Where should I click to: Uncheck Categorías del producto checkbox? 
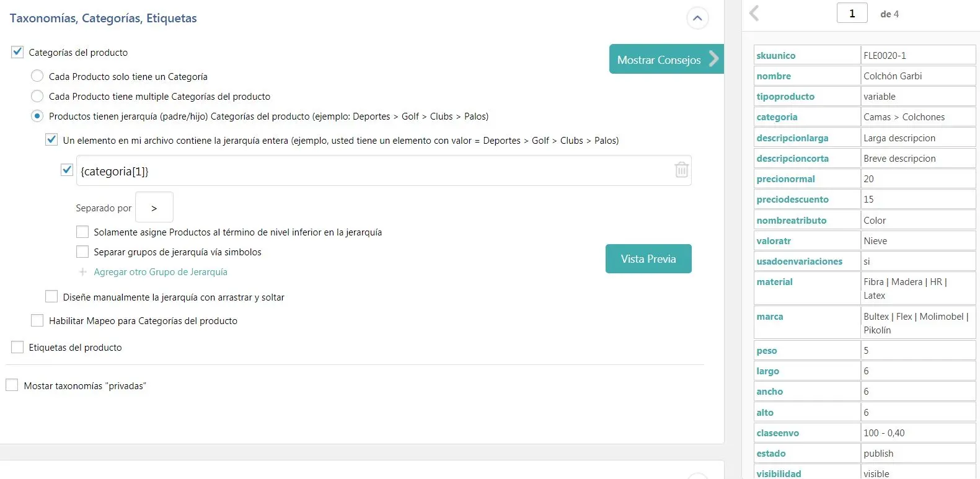pyautogui.click(x=17, y=52)
